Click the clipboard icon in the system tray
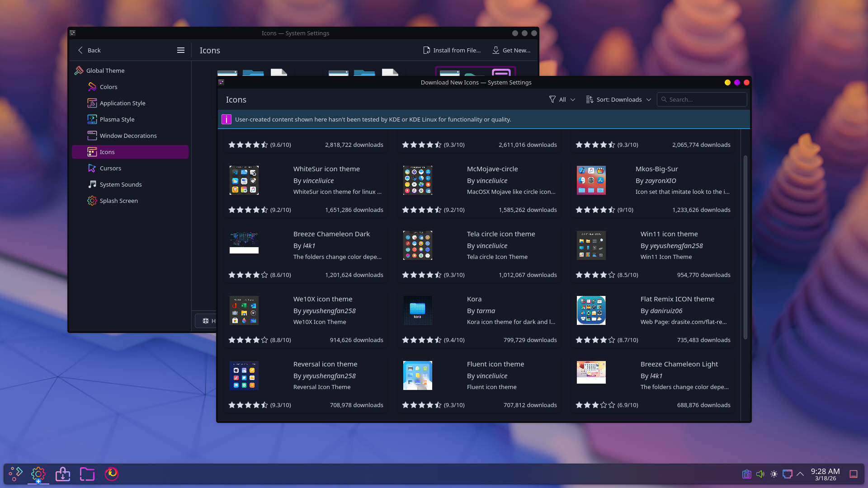The image size is (868, 488). tap(746, 474)
